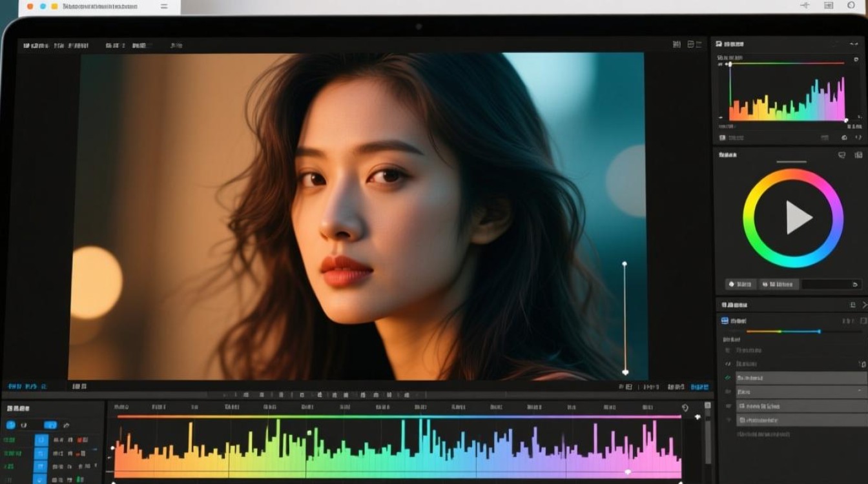Image resolution: width=868 pixels, height=484 pixels.
Task: Select the highlighted row beside the green checkmark
Action: click(801, 378)
